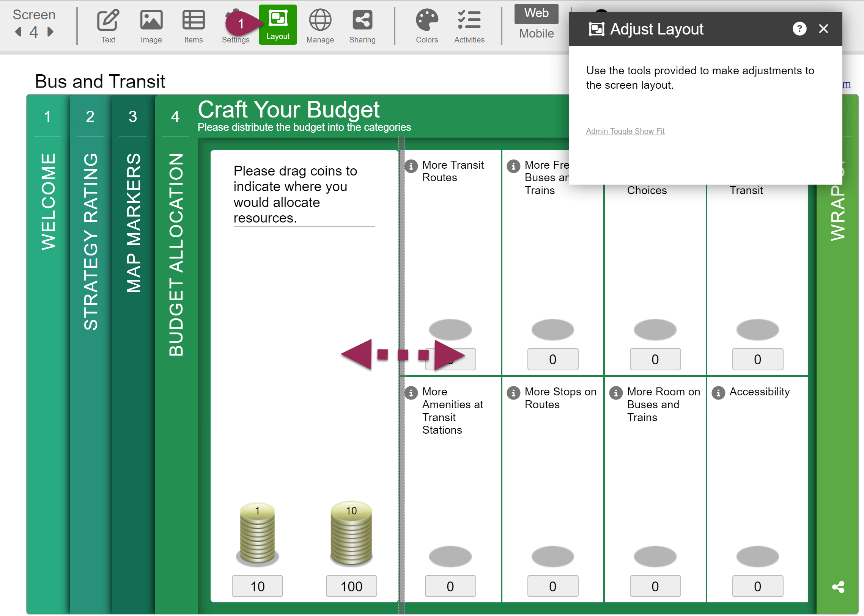This screenshot has height=616, width=864.
Task: Go to previous screen arrow
Action: point(18,32)
